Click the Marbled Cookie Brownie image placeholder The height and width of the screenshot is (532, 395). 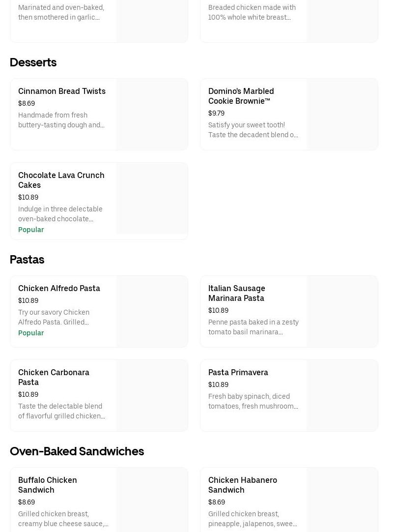[342, 114]
